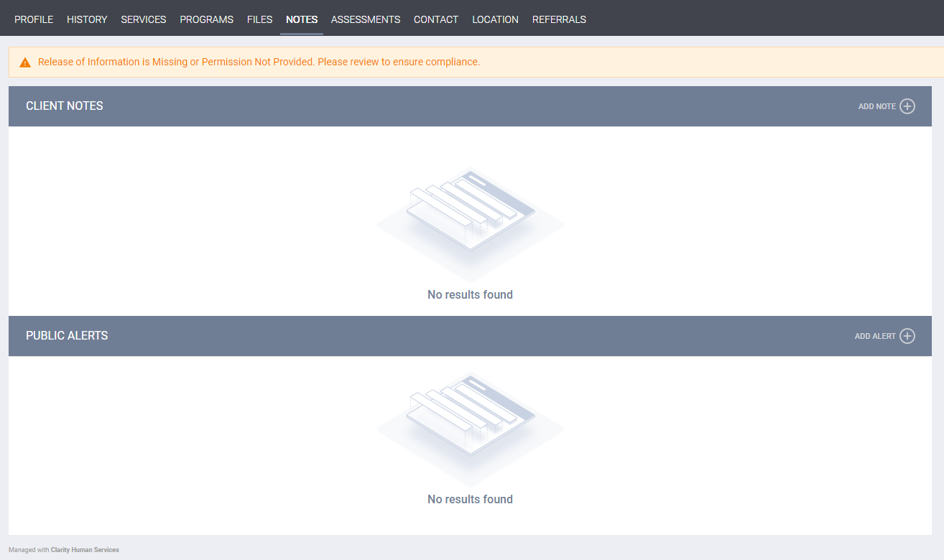Open the Clarity Human Services footer link
The width and height of the screenshot is (944, 560).
(x=85, y=550)
